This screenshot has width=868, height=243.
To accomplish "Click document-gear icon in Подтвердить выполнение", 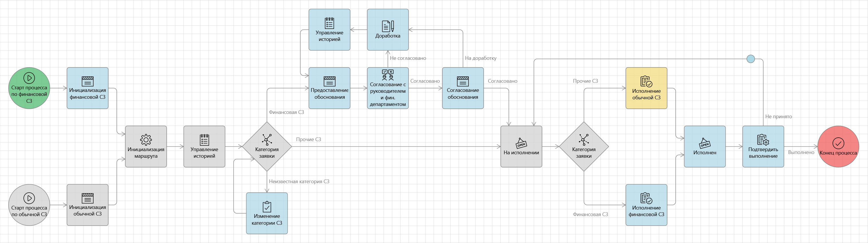I will pyautogui.click(x=763, y=139).
